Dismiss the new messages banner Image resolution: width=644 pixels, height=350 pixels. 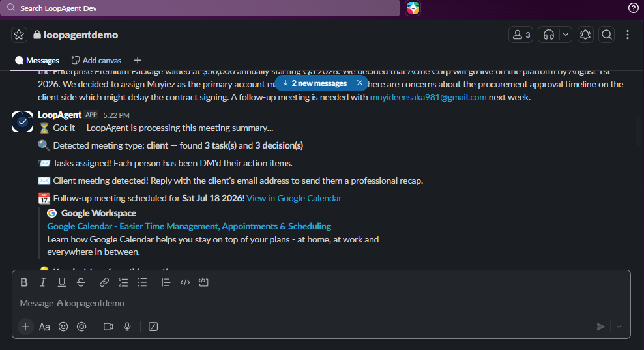[x=360, y=83]
